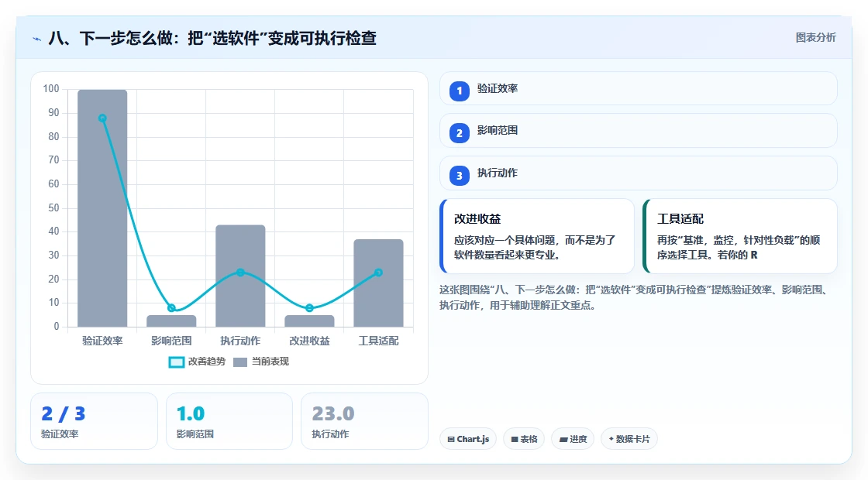Click the 数据卡片 tag

coord(629,439)
